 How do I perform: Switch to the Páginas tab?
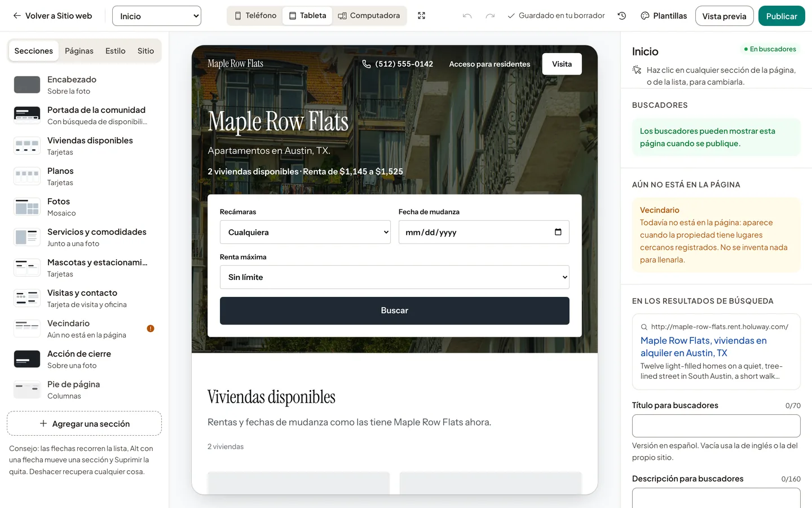(x=79, y=51)
